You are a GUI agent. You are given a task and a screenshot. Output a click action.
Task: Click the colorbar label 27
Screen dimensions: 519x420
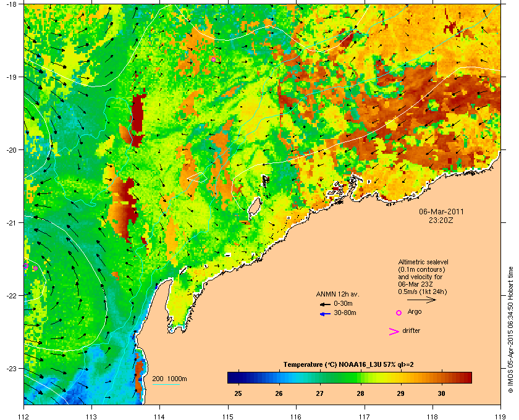[x=319, y=393]
